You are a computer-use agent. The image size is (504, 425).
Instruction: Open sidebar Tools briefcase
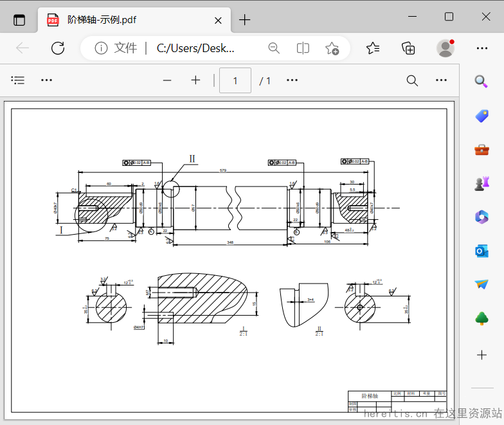point(482,150)
